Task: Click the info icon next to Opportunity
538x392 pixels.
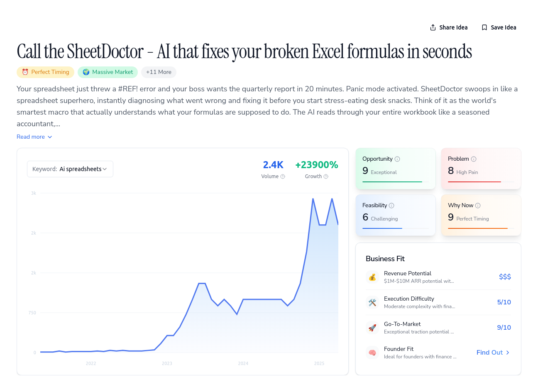Action: click(397, 159)
